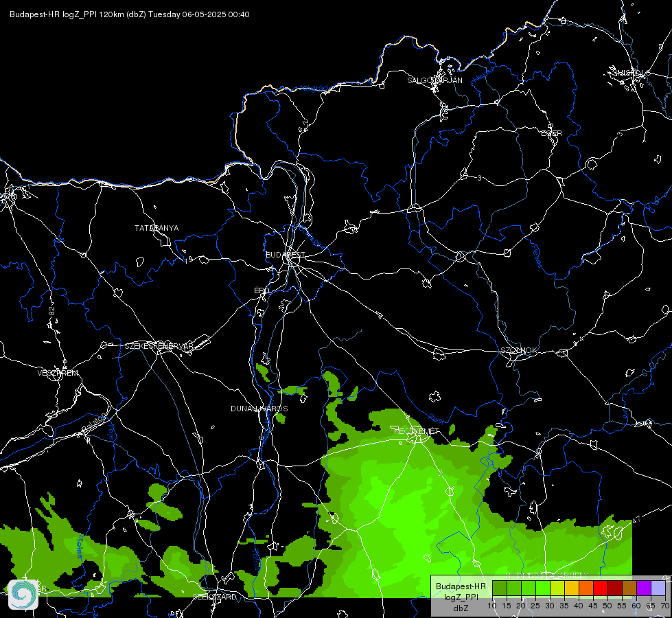Pick the 30-35 dBZ yellow-green swatch
This screenshot has width=672, height=618.
coord(557,588)
